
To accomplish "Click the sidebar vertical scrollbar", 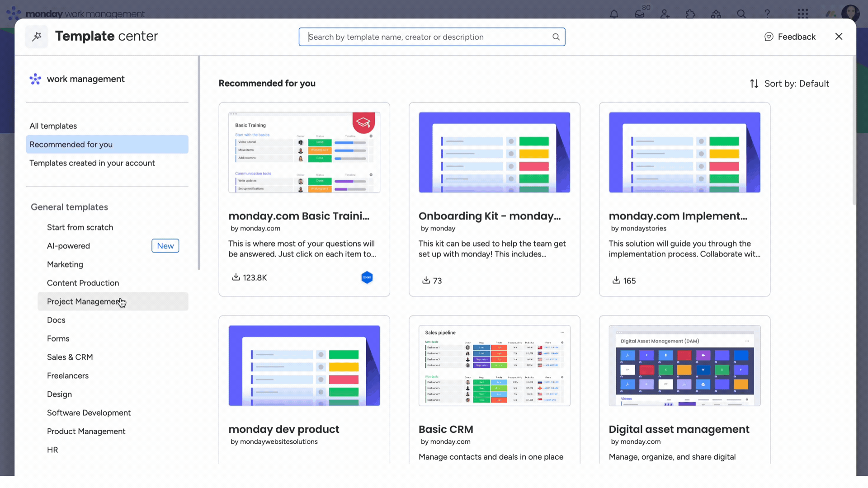I will [199, 163].
